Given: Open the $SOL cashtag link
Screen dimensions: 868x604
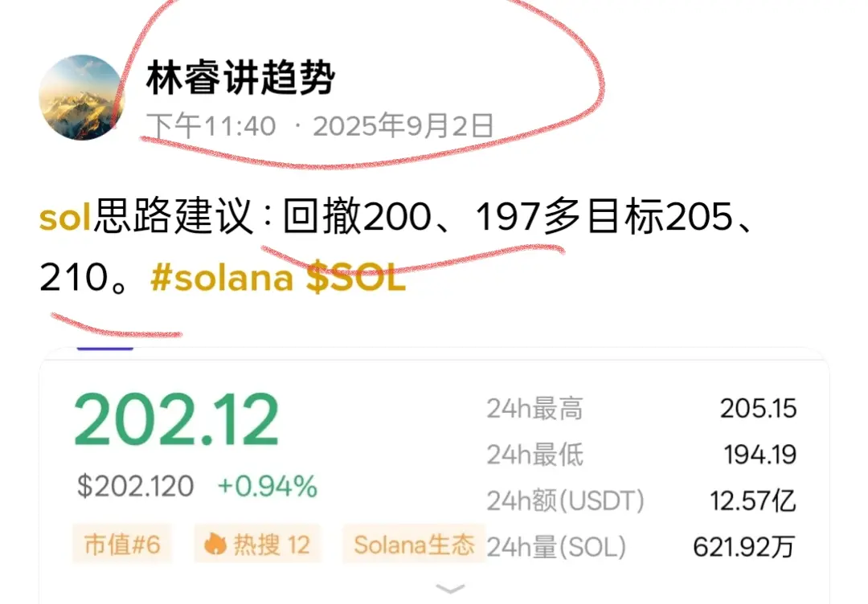Looking at the screenshot, I should (356, 278).
